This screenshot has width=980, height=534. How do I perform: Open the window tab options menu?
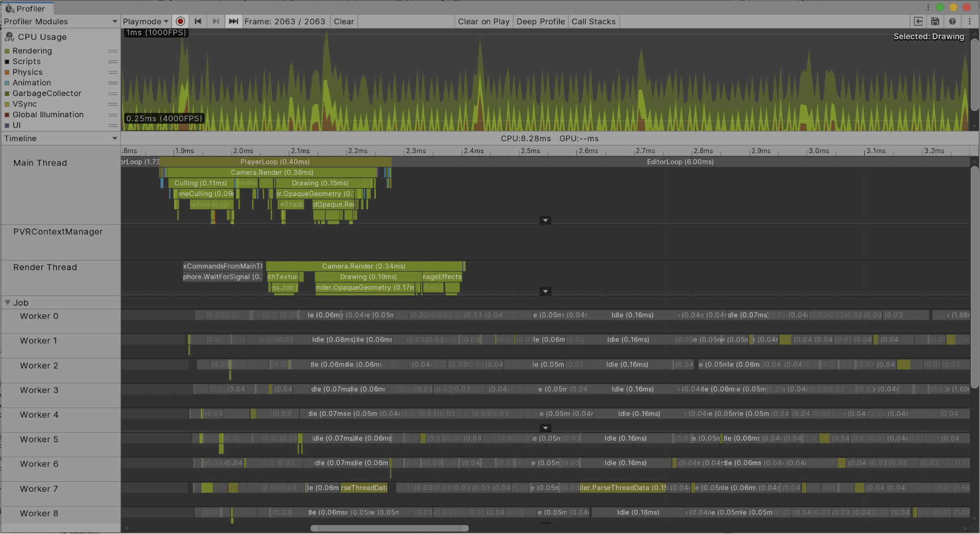pyautogui.click(x=928, y=7)
